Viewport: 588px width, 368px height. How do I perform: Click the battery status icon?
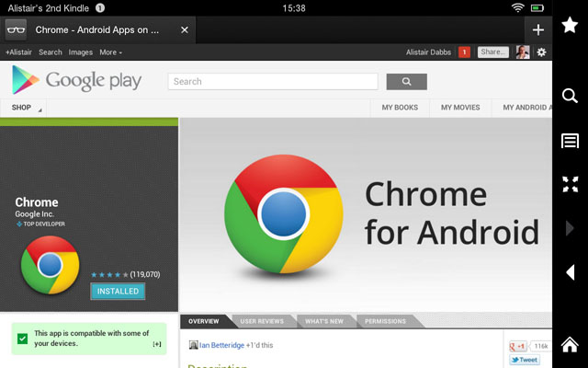537,8
